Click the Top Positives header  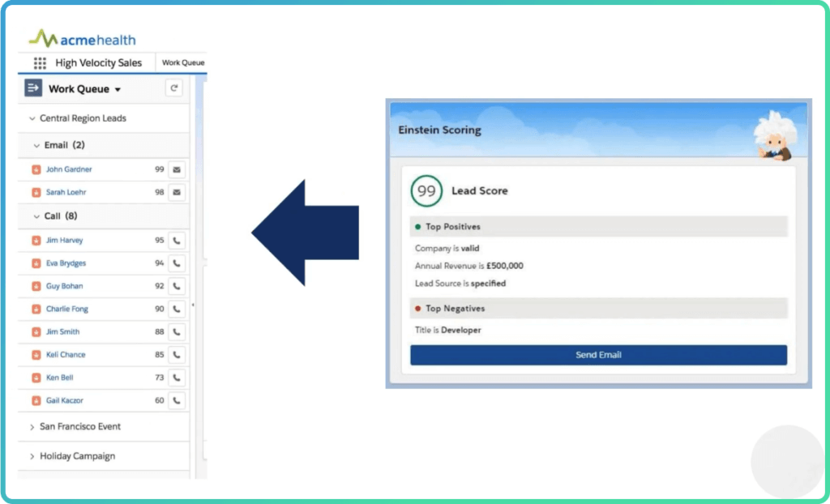[x=598, y=227]
